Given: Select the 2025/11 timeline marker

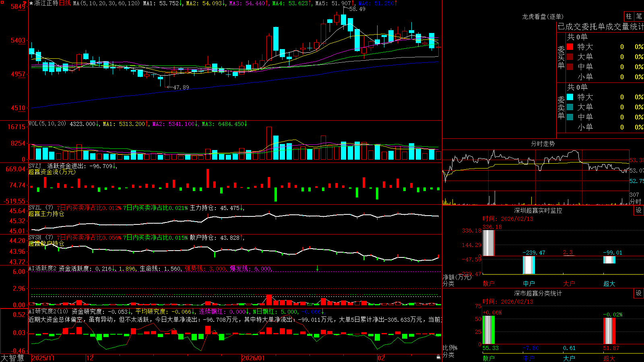Looking at the screenshot, I should tap(43, 358).
